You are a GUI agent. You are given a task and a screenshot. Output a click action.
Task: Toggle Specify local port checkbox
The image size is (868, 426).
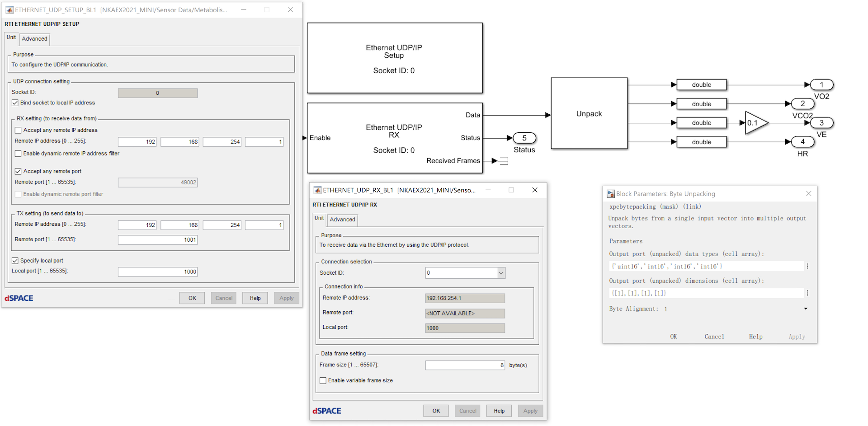(15, 261)
